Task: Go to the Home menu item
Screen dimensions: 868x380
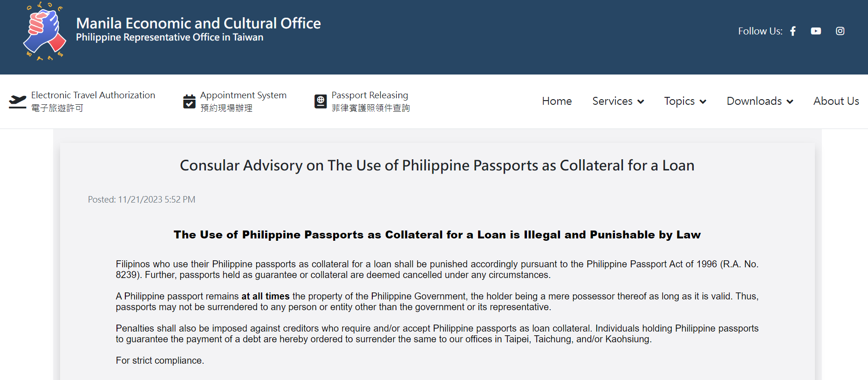Action: [557, 101]
